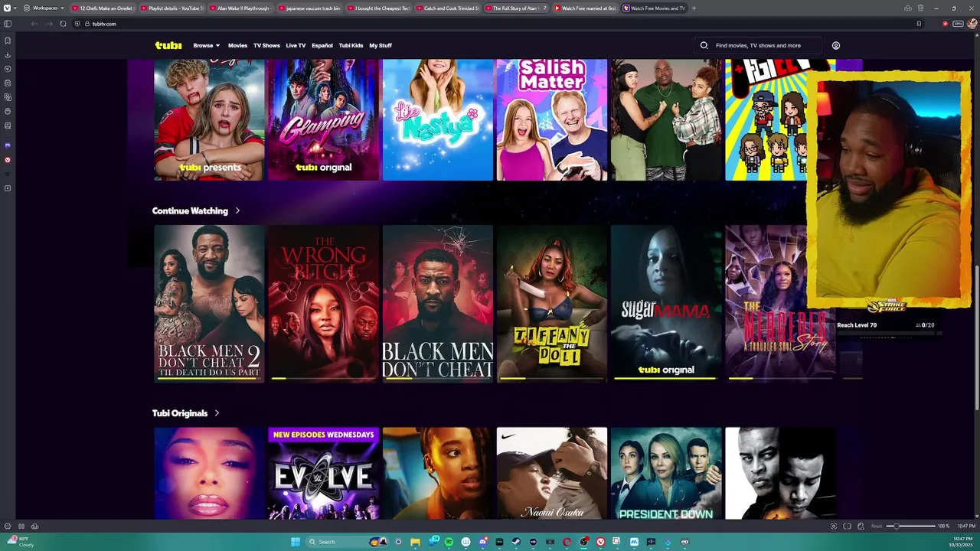Switch to the japanese vaccum trash bin tab
The height and width of the screenshot is (551, 980).
coord(309,8)
